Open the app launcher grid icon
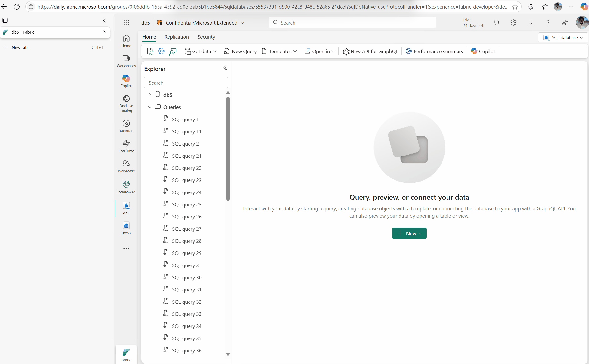The image size is (589, 364). pyautogui.click(x=126, y=23)
